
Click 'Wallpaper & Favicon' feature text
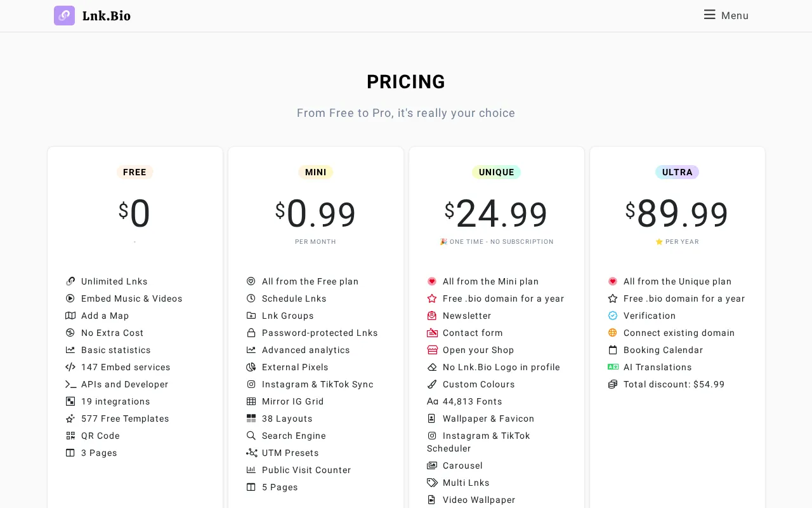coord(488,418)
